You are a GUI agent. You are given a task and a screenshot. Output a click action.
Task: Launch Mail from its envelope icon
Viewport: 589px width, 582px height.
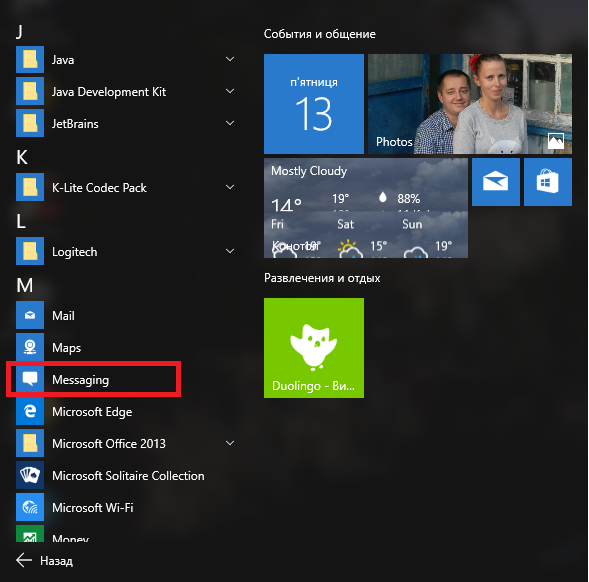click(30, 315)
